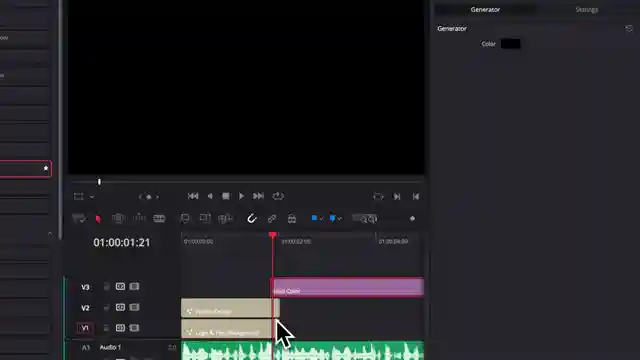Image resolution: width=640 pixels, height=360 pixels.
Task: Switch to Trim Edit mode
Action: click(118, 219)
